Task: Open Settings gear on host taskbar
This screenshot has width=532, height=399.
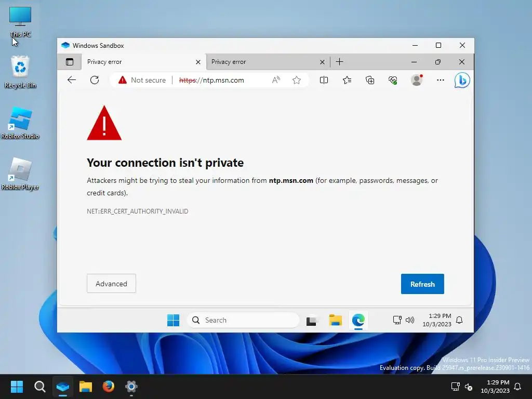Action: pyautogui.click(x=131, y=387)
